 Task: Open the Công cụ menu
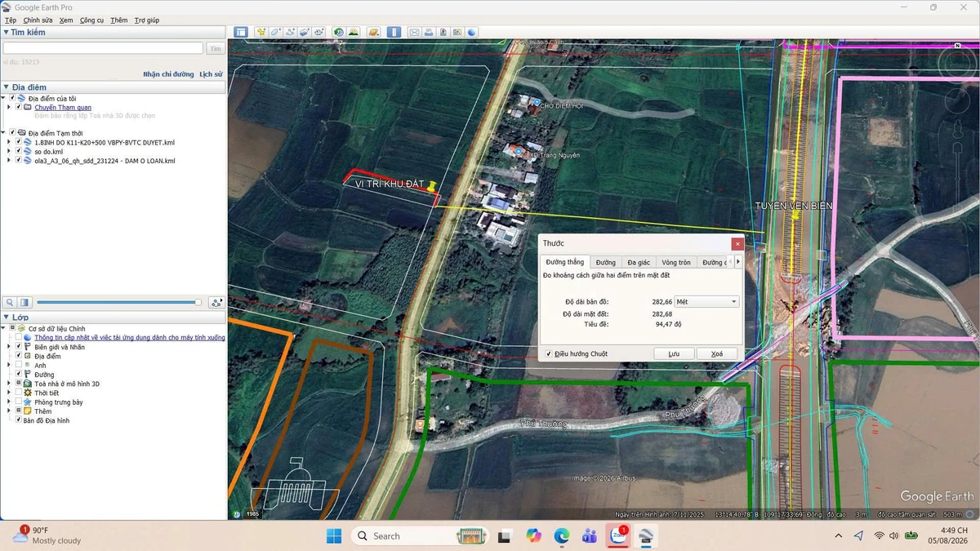click(91, 20)
